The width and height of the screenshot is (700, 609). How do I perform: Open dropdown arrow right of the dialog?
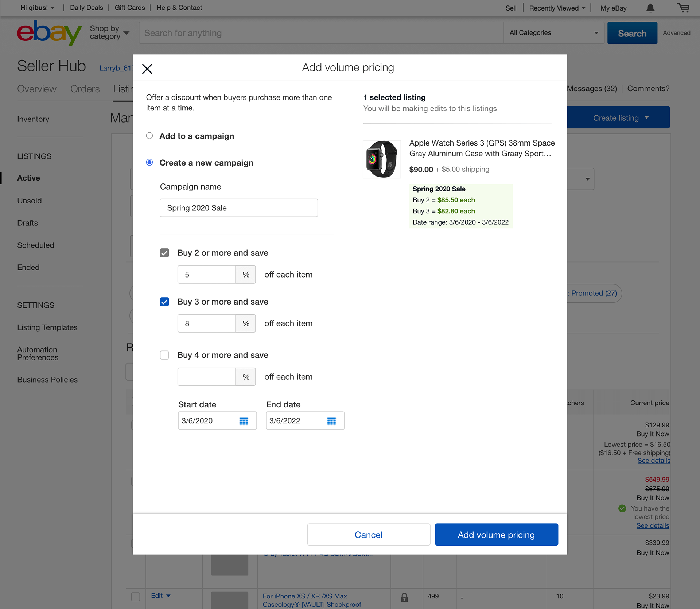[x=587, y=179]
